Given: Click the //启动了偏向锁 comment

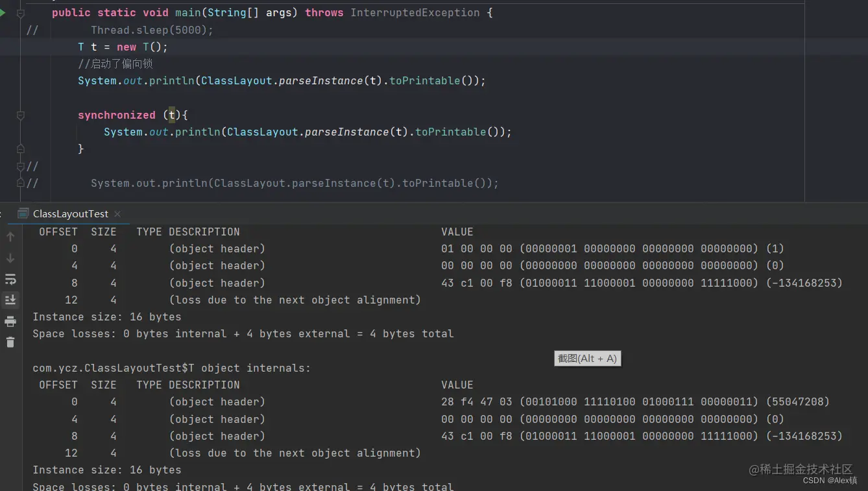Looking at the screenshot, I should pyautogui.click(x=115, y=64).
